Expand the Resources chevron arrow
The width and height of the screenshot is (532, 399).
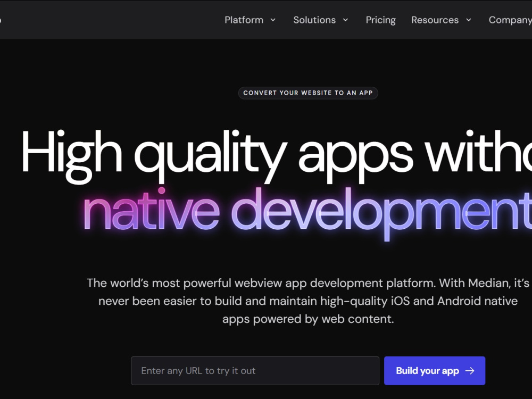[469, 20]
